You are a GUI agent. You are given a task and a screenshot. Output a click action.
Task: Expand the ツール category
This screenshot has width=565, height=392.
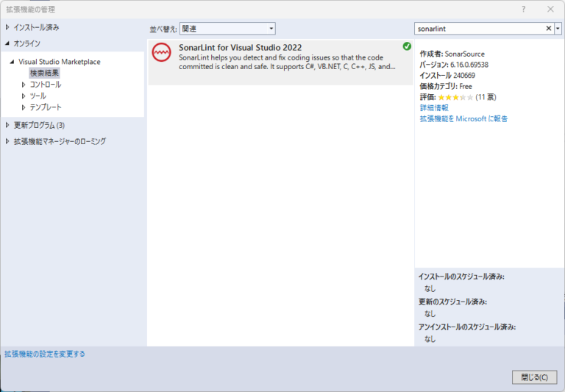tap(24, 96)
